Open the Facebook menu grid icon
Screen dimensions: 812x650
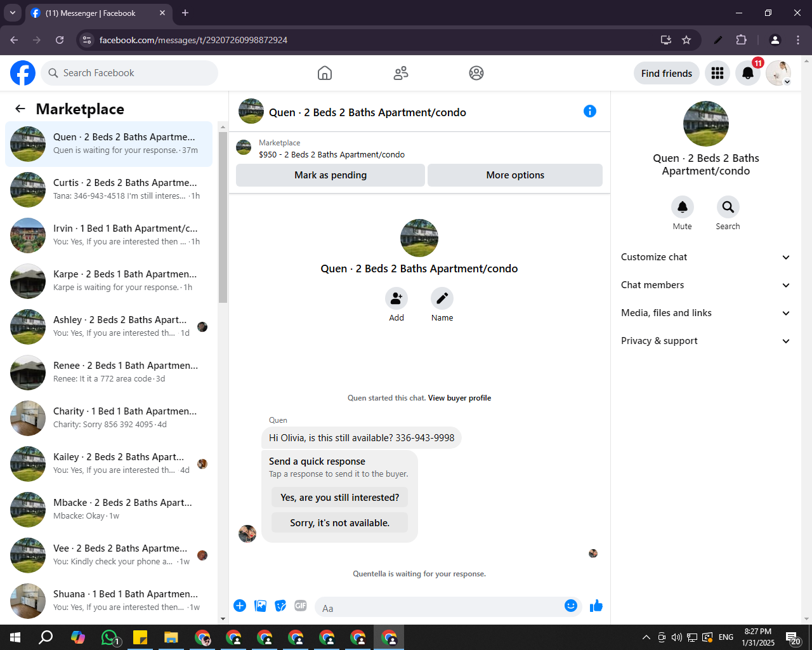717,73
